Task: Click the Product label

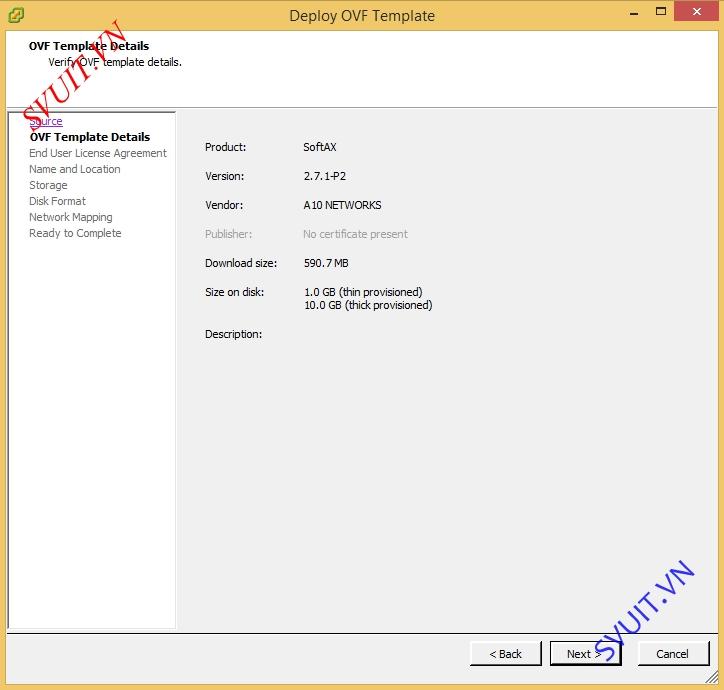Action: tap(226, 147)
